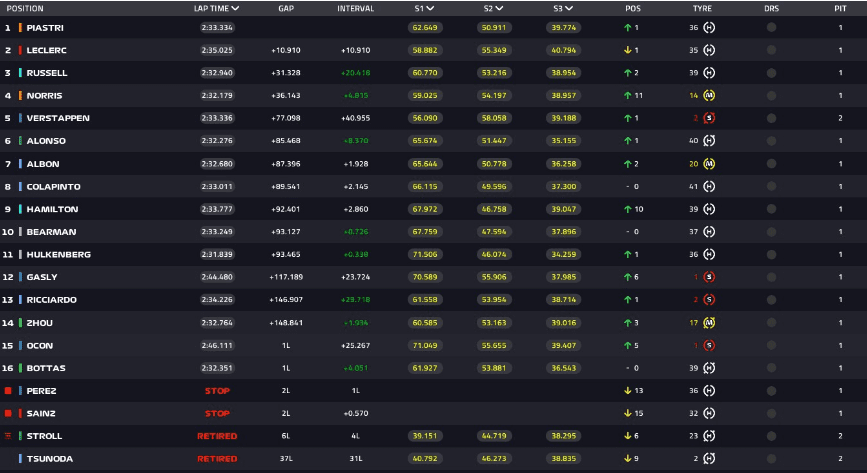
Task: Click Russell's DRS indicator dot
Action: pyautogui.click(x=771, y=73)
